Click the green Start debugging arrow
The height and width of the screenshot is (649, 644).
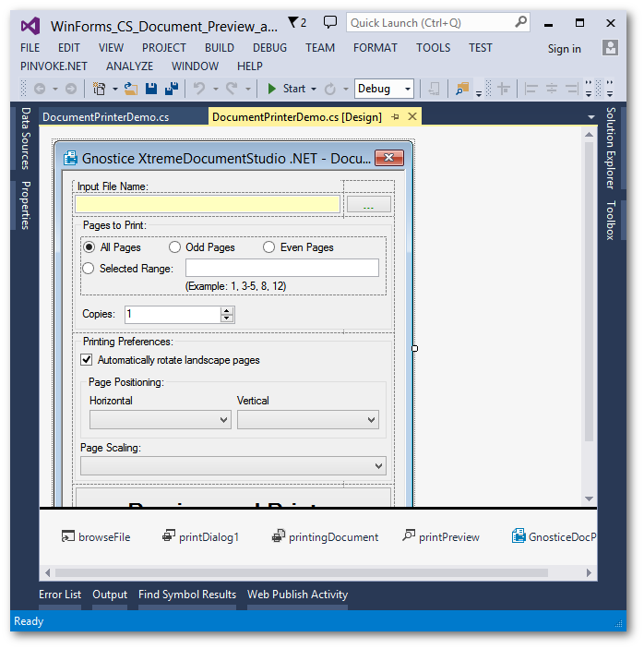[x=272, y=89]
